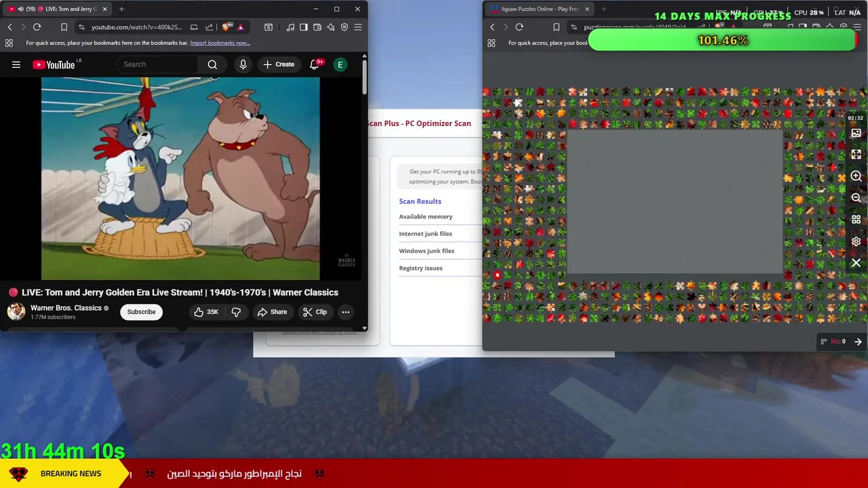
Task: Open the apps grid icon on the YouTube bookmarks bar
Action: pyautogui.click(x=9, y=43)
